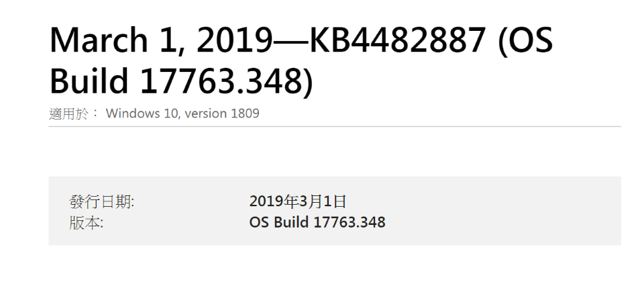The width and height of the screenshot is (644, 282).
Task: Select the 發行日期 label
Action: coord(101,202)
